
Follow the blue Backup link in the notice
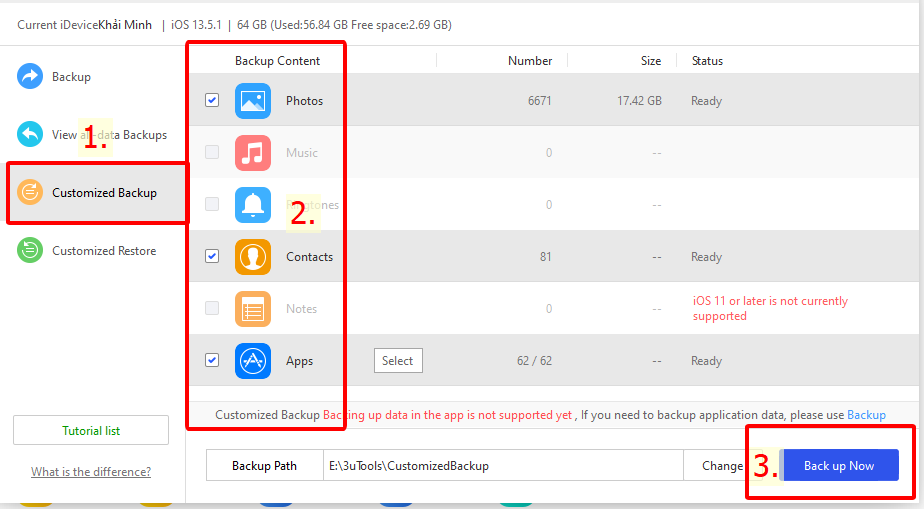tap(866, 415)
